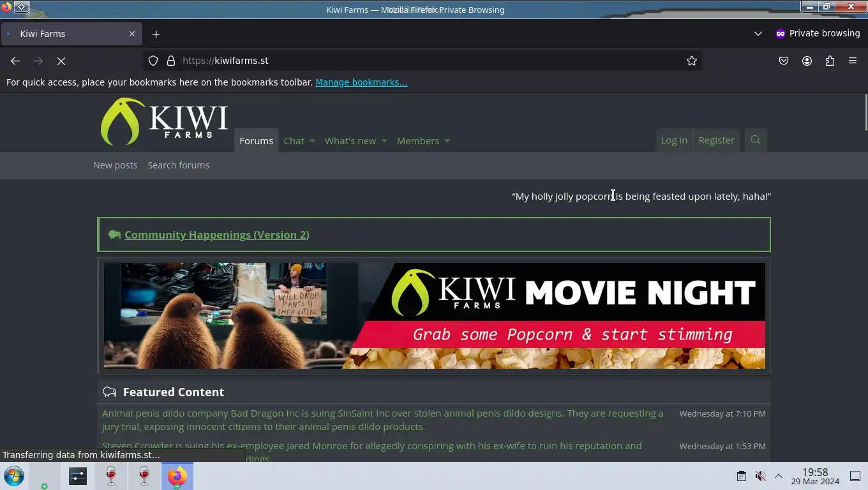
Task: Open the Extensions puzzle icon
Action: (x=830, y=61)
